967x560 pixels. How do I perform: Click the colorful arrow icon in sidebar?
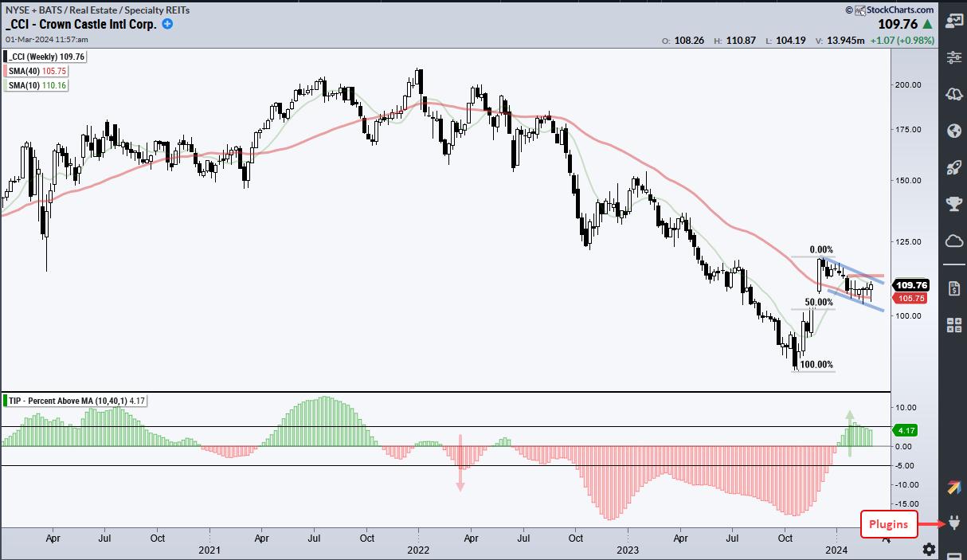953,487
